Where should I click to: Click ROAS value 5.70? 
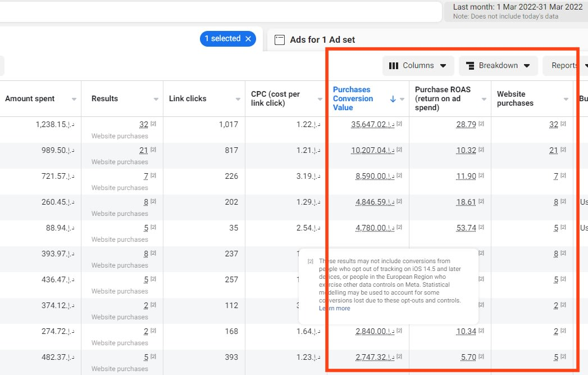(468, 358)
